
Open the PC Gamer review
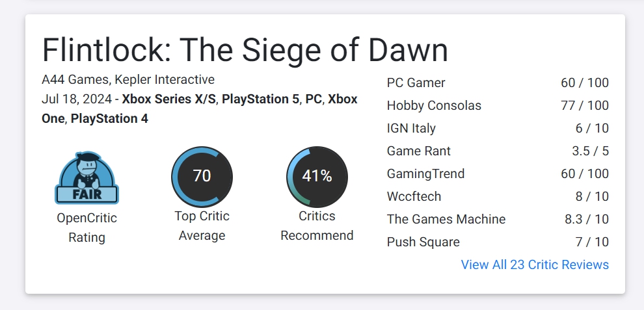[416, 83]
